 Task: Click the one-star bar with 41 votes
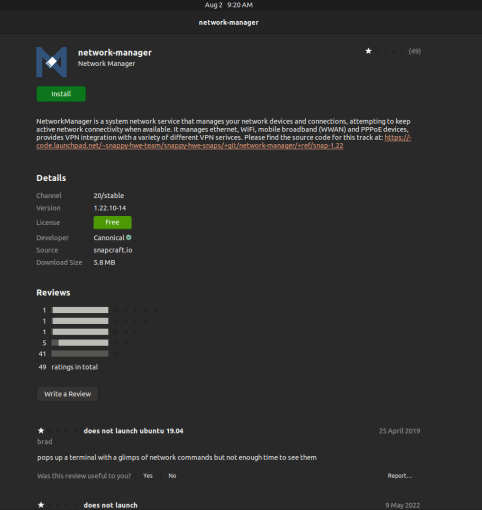pos(80,354)
